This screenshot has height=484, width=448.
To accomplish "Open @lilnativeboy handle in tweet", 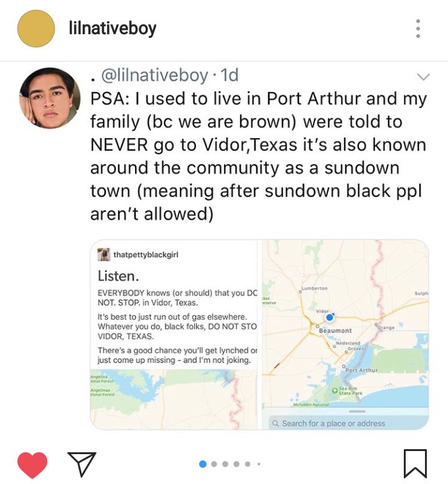I will (155, 75).
